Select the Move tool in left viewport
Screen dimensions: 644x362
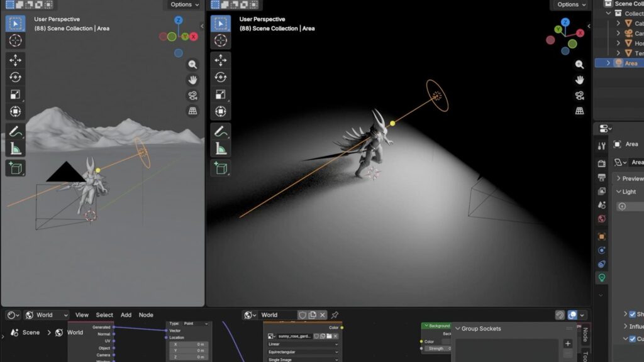click(16, 60)
